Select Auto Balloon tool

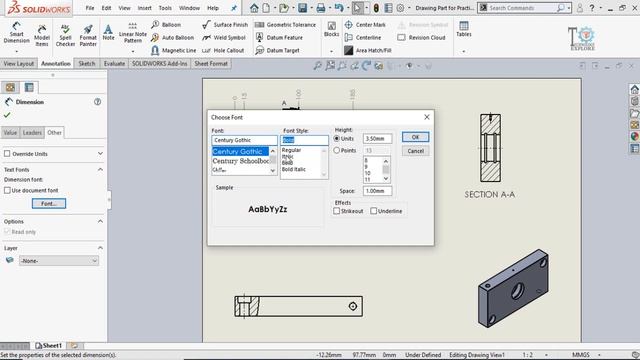click(x=172, y=38)
